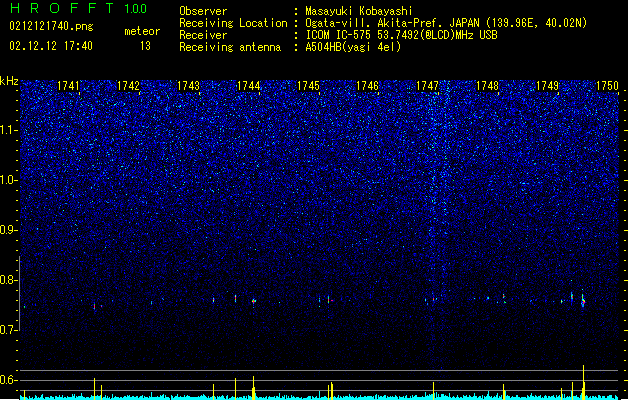Viewport: 629px width, 400px height.
Task: Click the meteor label text
Action: (x=142, y=31)
